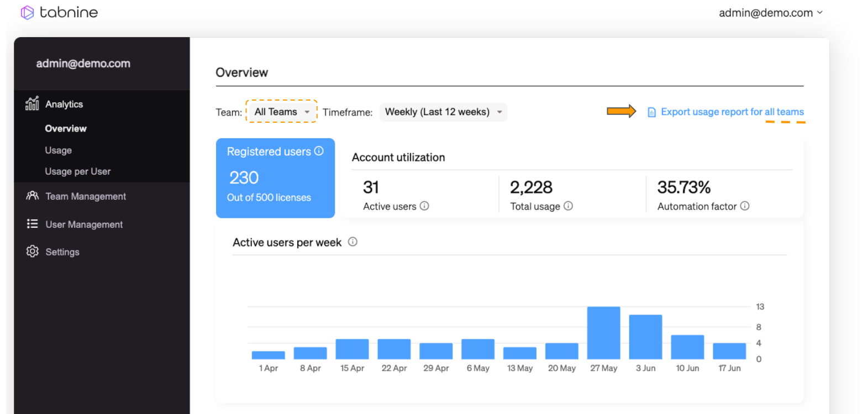
Task: Click the Analytics chart icon in sidebar
Action: (32, 103)
